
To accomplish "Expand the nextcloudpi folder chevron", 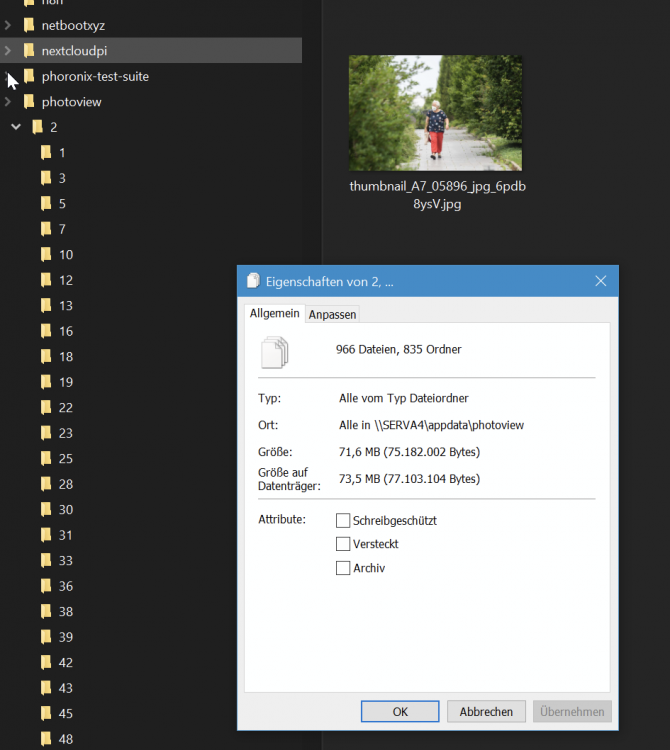I will coord(8,50).
